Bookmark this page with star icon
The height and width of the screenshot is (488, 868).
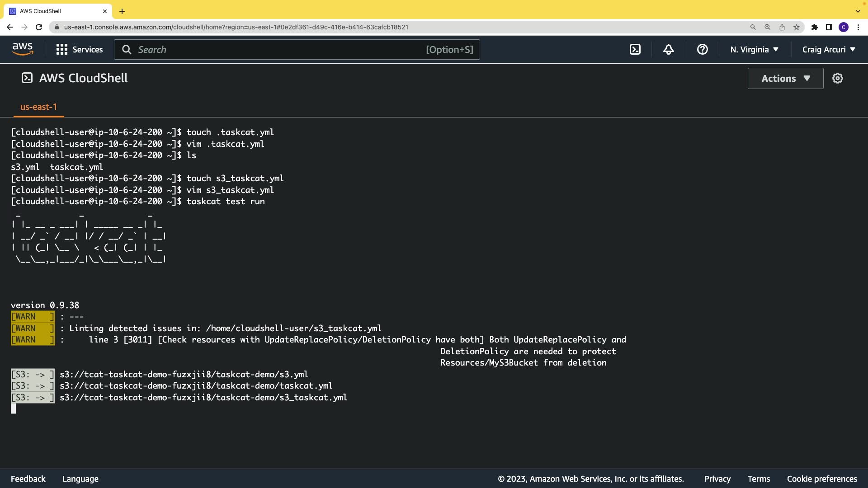point(797,27)
